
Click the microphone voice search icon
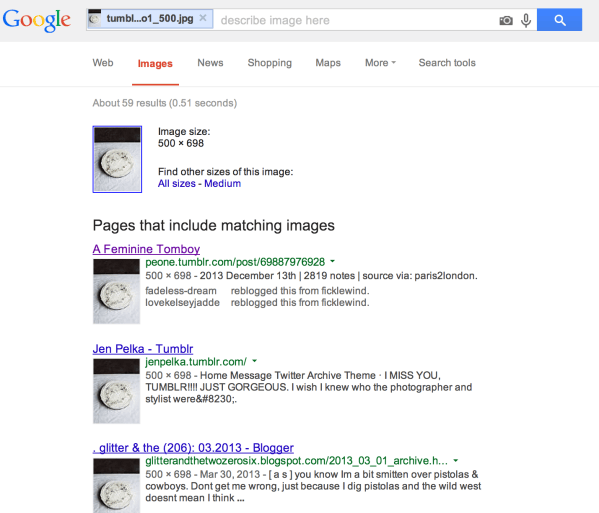pos(526,20)
